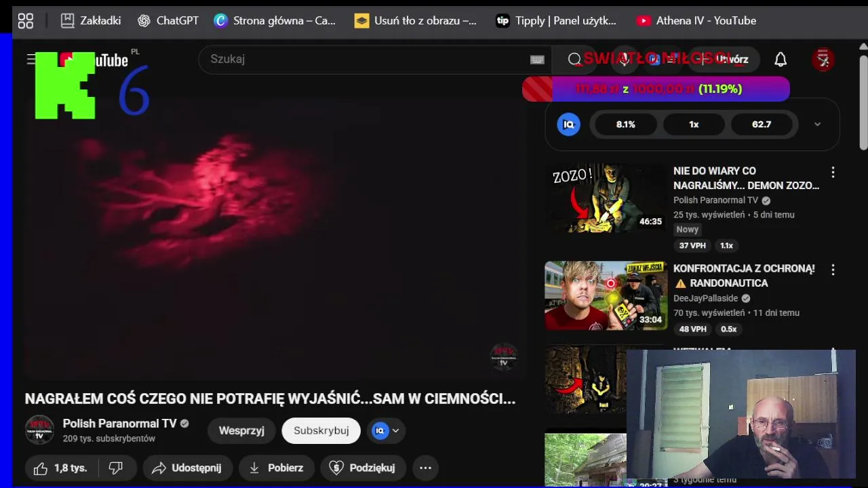
Task: Click the channel watermark in video player
Action: click(504, 357)
